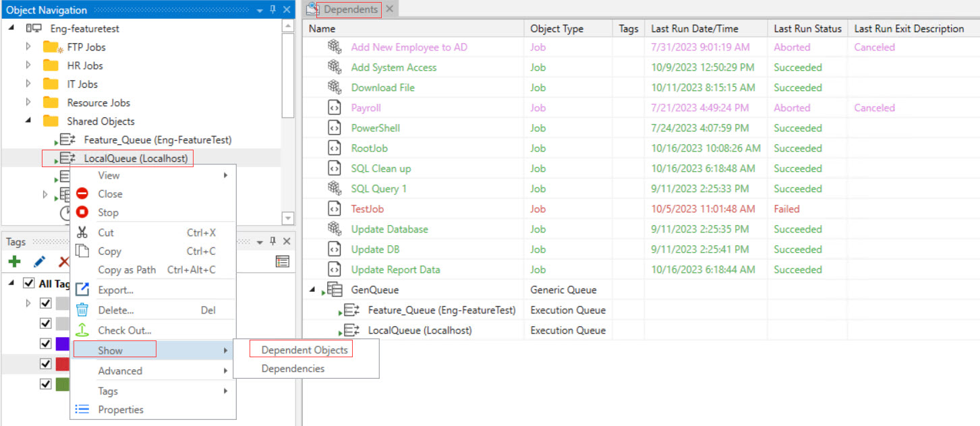980x426 pixels.
Task: Uncheck the checkbox beside the purple tag
Action: pos(46,344)
